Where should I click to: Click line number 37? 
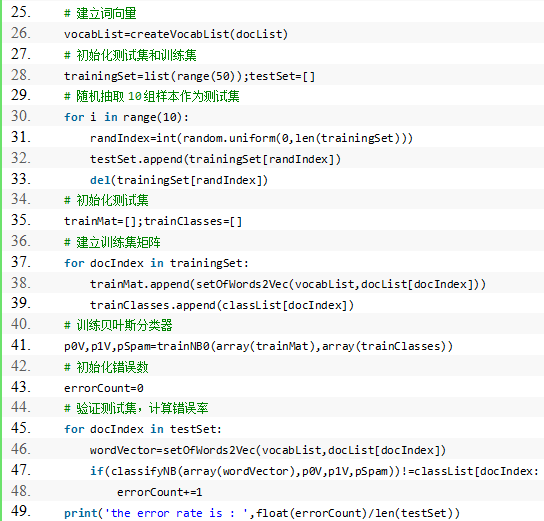pos(21,262)
